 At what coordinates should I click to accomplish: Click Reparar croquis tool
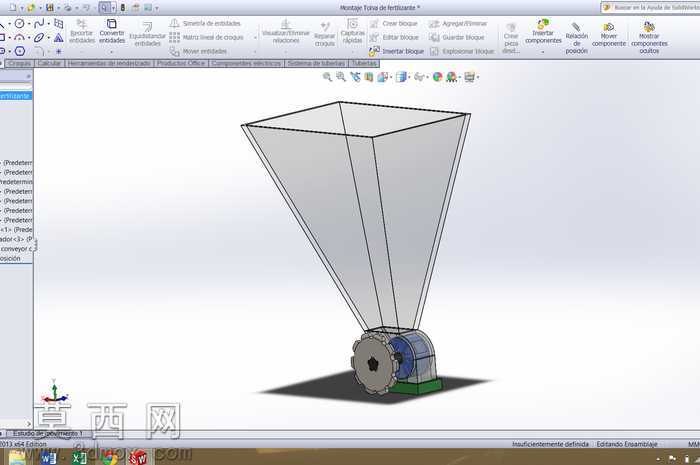pyautogui.click(x=325, y=34)
